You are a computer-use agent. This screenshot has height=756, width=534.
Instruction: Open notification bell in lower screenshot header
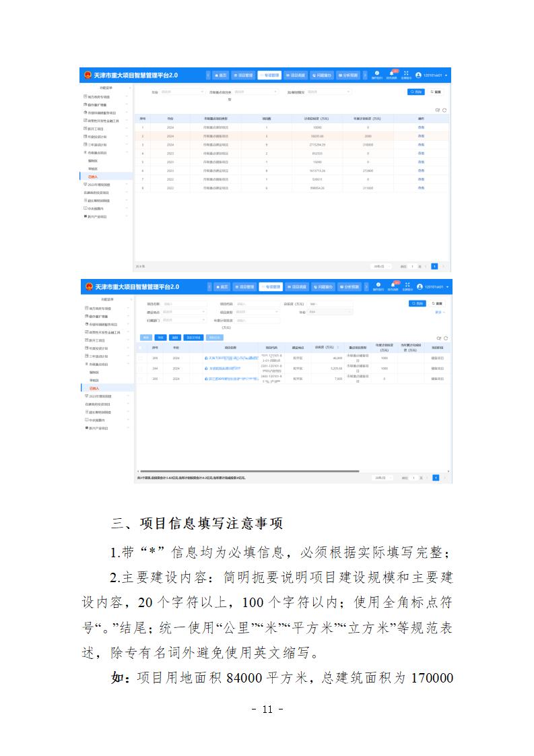[x=393, y=285]
